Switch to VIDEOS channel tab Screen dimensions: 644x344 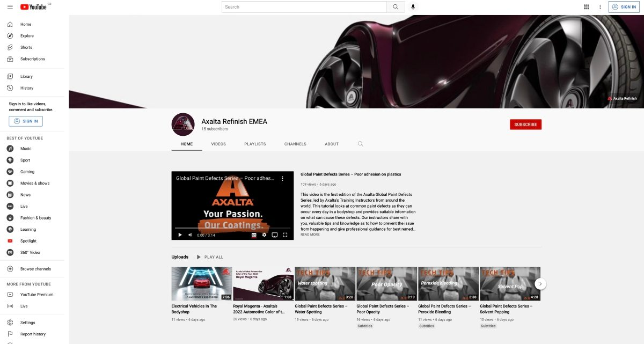coord(218,144)
